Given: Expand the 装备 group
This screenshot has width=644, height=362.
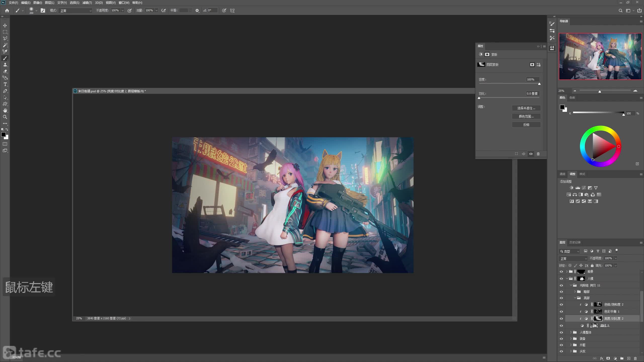Looking at the screenshot, I should [x=571, y=339].
